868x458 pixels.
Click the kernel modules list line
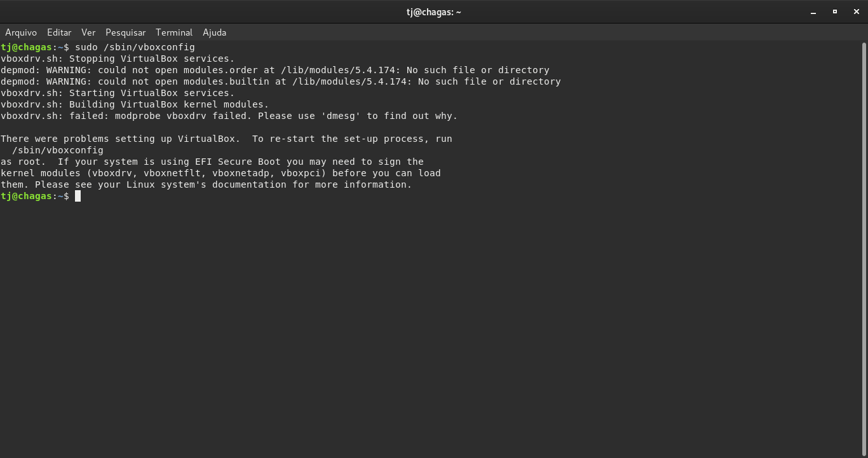click(220, 173)
